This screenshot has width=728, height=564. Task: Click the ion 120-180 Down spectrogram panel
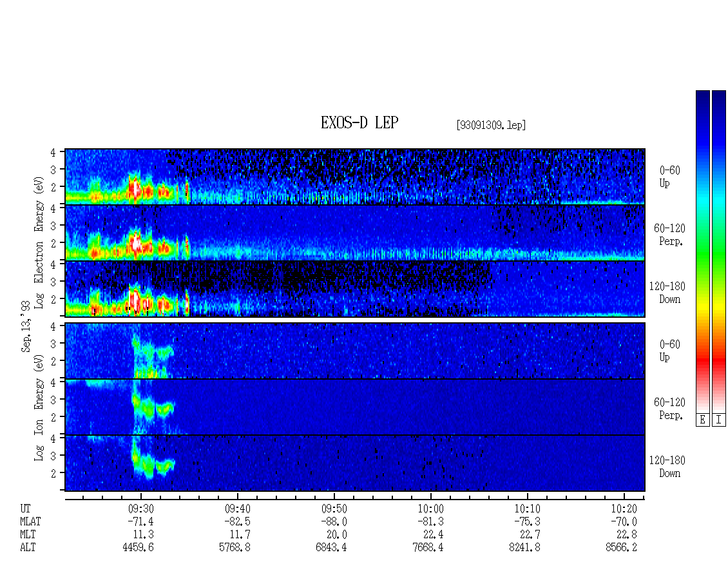pos(355,463)
